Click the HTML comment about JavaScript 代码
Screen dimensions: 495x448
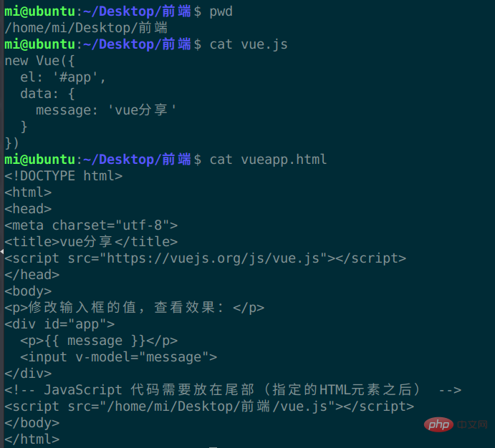(233, 390)
